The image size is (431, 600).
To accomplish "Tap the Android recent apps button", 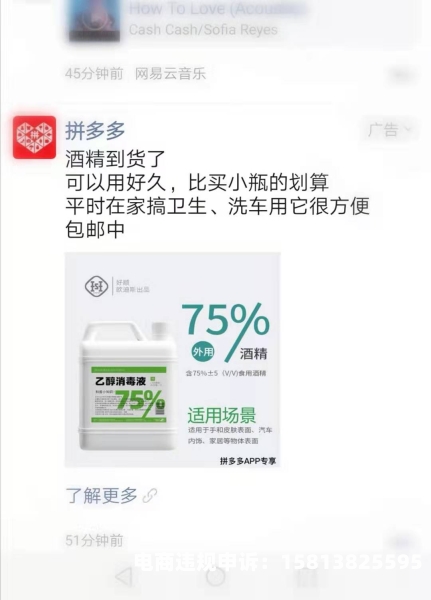I will 307,577.
